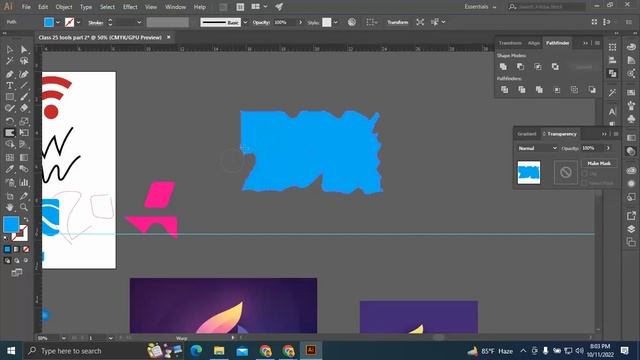Select the Rectangle tool
This screenshot has height=360, width=640.
(x=10, y=97)
